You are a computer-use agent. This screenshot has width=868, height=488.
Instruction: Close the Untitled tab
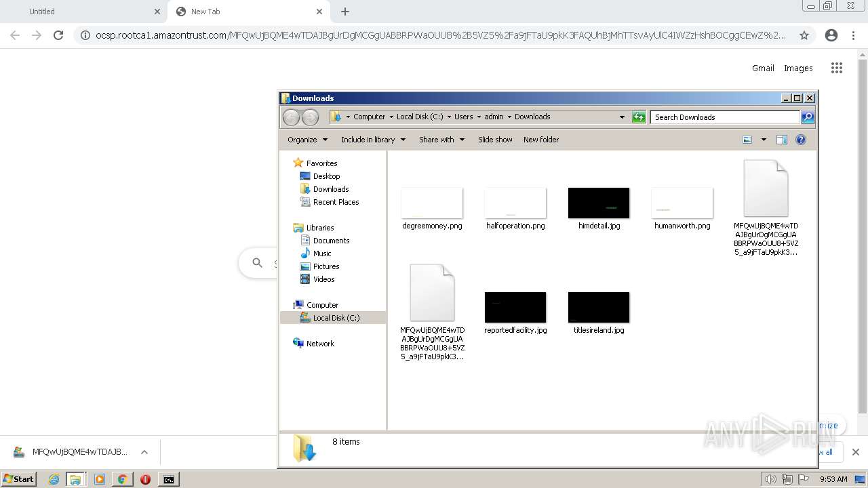tap(157, 12)
